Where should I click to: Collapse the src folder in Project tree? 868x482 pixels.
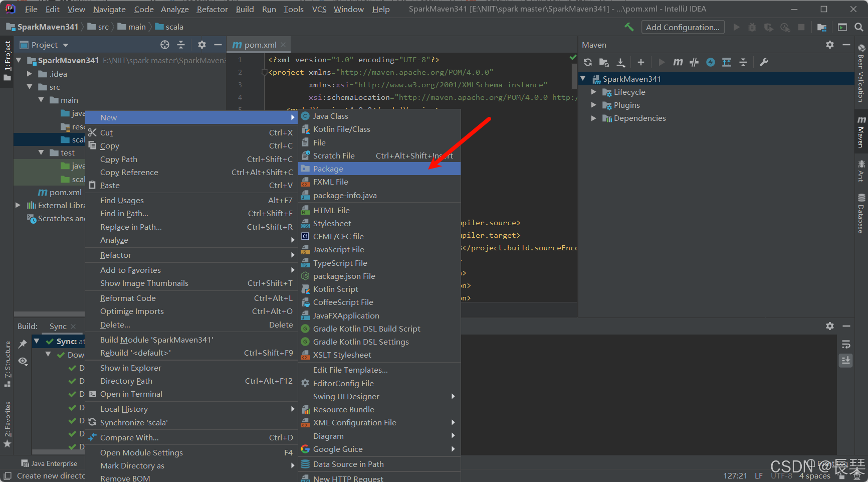click(29, 87)
